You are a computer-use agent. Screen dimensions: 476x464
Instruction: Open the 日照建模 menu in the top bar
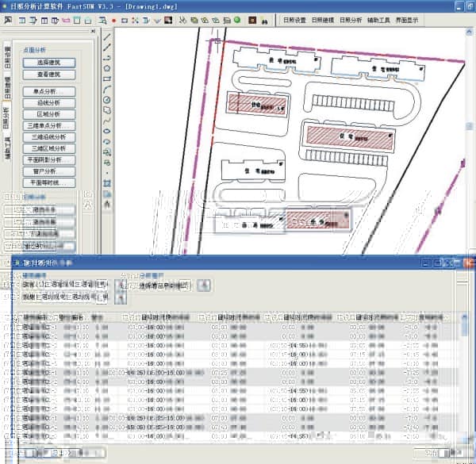point(322,20)
